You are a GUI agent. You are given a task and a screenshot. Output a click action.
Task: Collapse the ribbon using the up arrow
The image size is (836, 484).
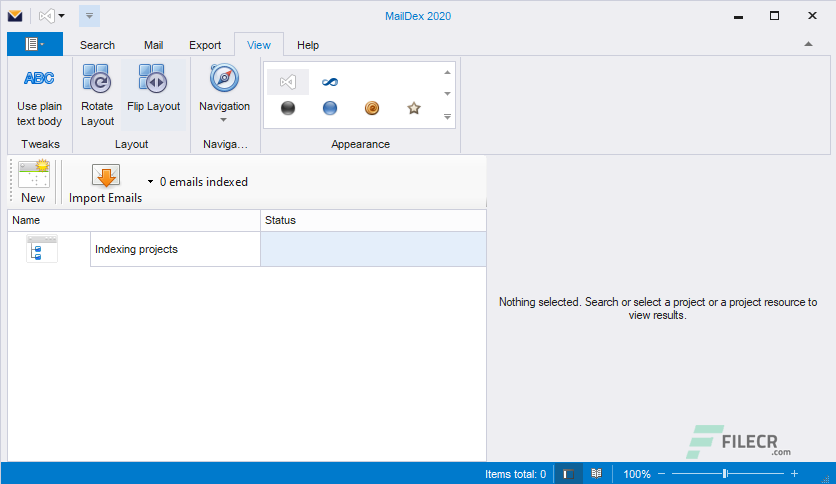click(x=808, y=44)
